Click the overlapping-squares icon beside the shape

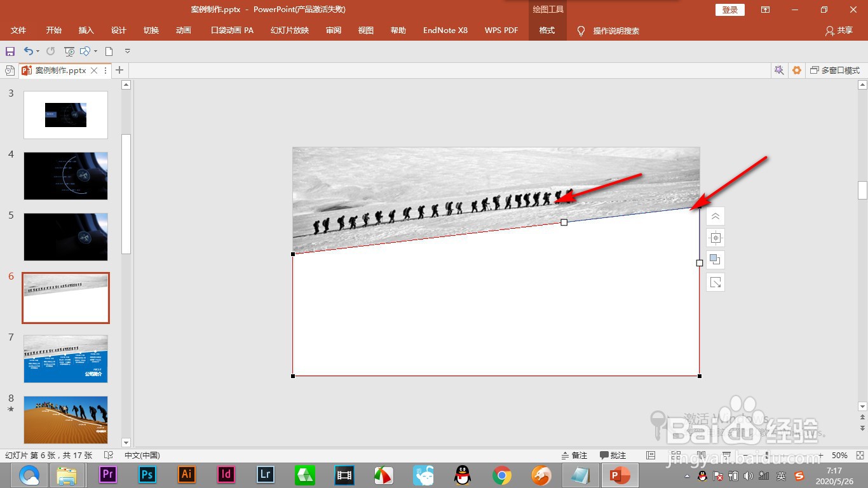715,260
